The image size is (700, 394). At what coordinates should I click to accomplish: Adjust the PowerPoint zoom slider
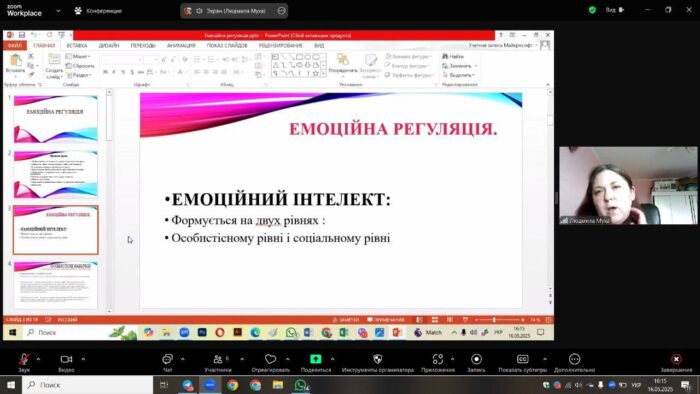point(494,320)
